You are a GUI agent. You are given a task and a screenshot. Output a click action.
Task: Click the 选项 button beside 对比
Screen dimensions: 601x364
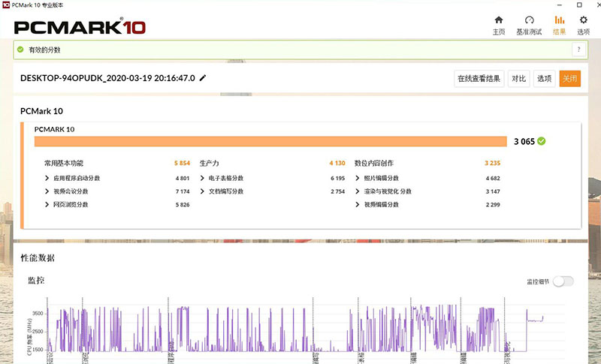point(544,79)
